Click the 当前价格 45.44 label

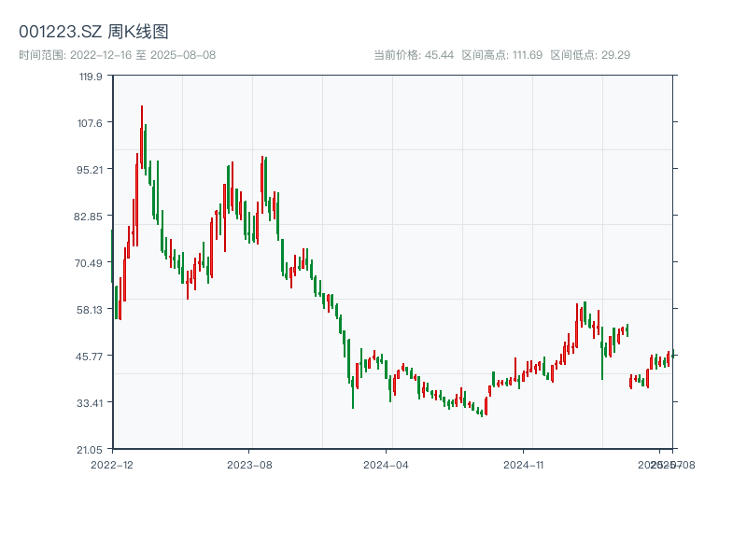tap(414, 55)
